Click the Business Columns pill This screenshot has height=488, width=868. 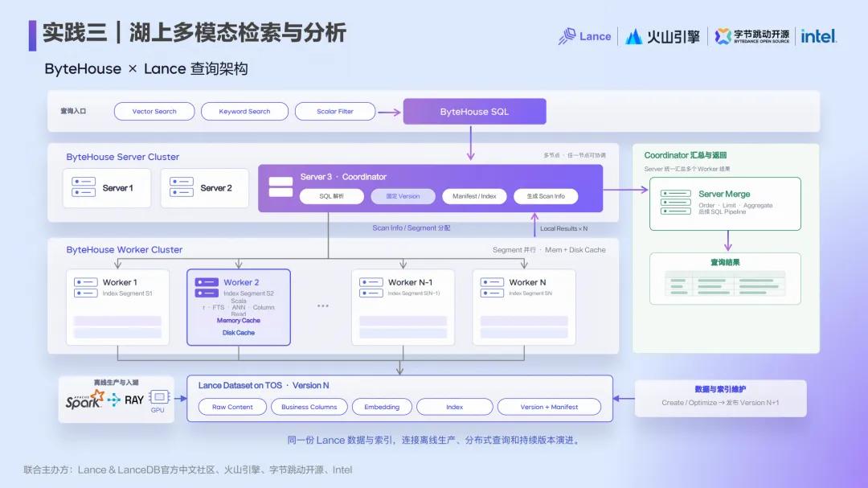[x=309, y=407]
